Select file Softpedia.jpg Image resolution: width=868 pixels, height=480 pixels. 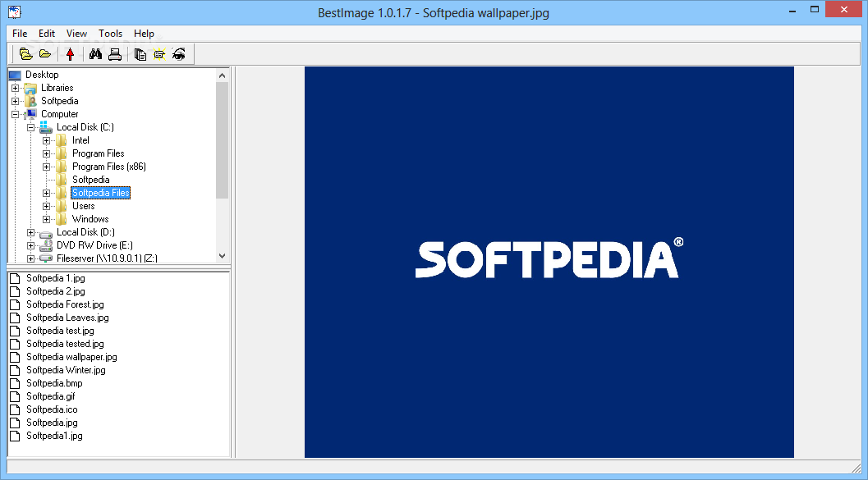pos(52,423)
